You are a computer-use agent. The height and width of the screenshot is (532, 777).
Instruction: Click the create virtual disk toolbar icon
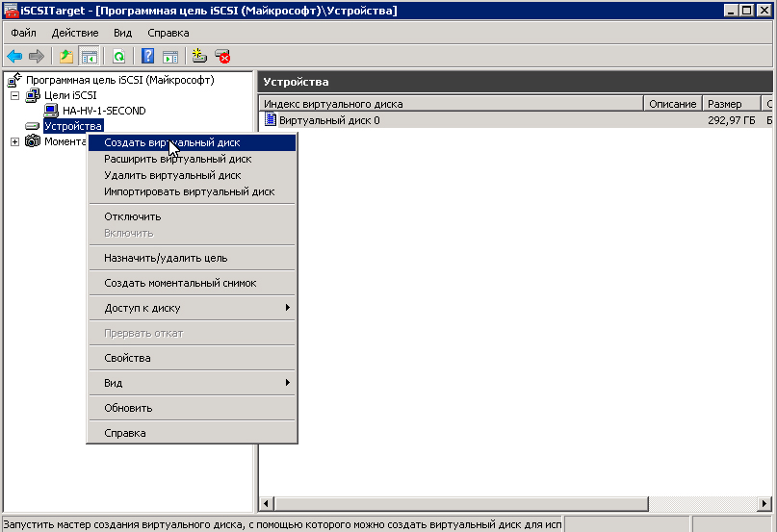[199, 57]
